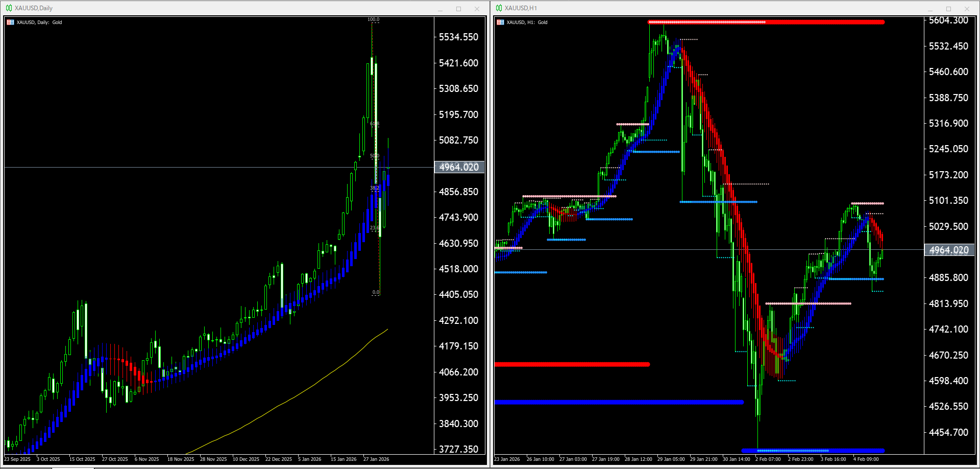The width and height of the screenshot is (980, 469).
Task: Click the 5173.200 price label
Action: pyautogui.click(x=948, y=175)
